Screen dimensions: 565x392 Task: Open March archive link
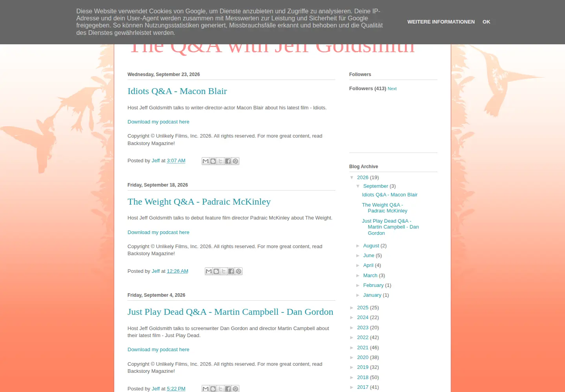click(x=370, y=276)
